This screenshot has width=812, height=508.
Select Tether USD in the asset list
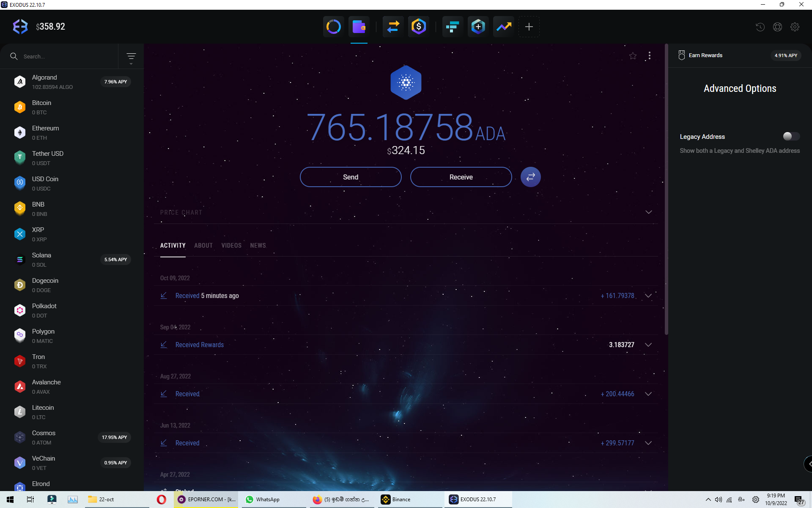coord(72,158)
